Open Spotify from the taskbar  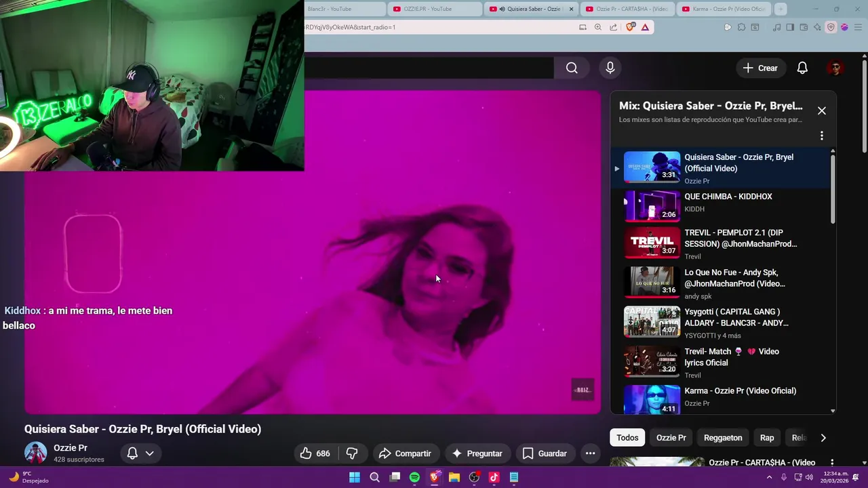[414, 477]
